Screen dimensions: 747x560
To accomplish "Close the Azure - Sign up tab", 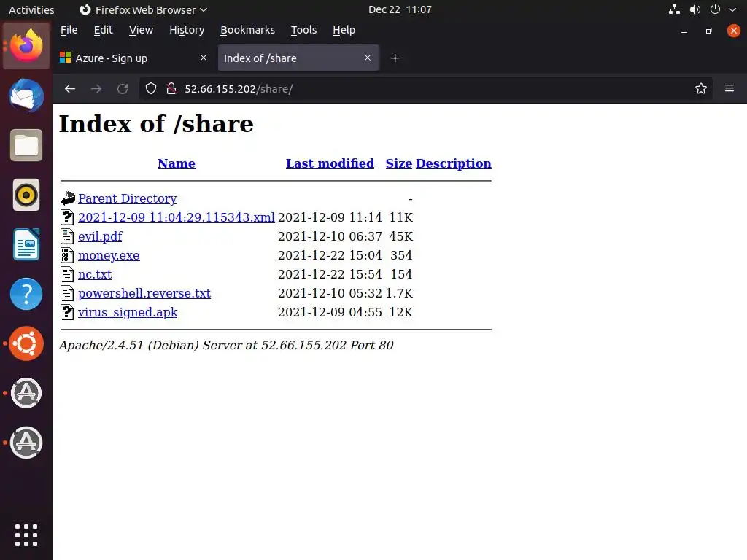I will click(204, 58).
